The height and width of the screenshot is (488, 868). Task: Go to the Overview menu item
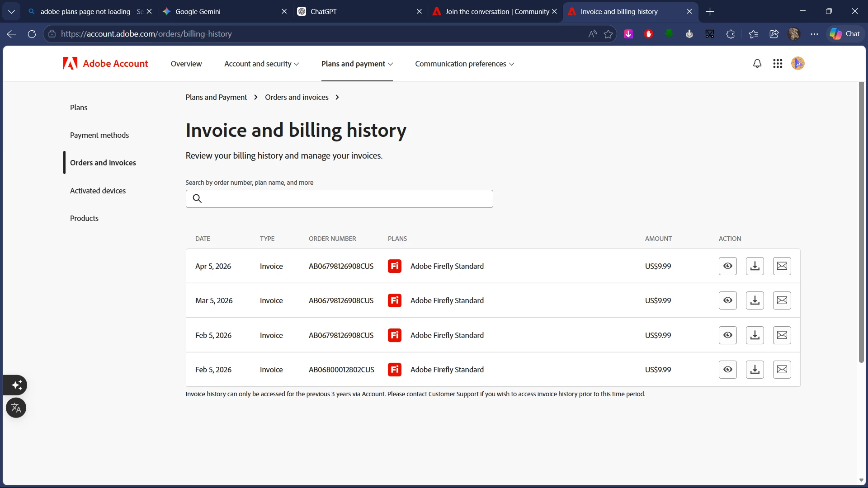186,64
